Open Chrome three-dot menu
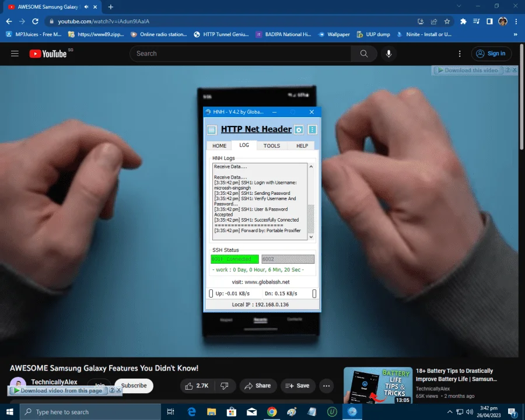This screenshot has height=420, width=525. (516, 22)
